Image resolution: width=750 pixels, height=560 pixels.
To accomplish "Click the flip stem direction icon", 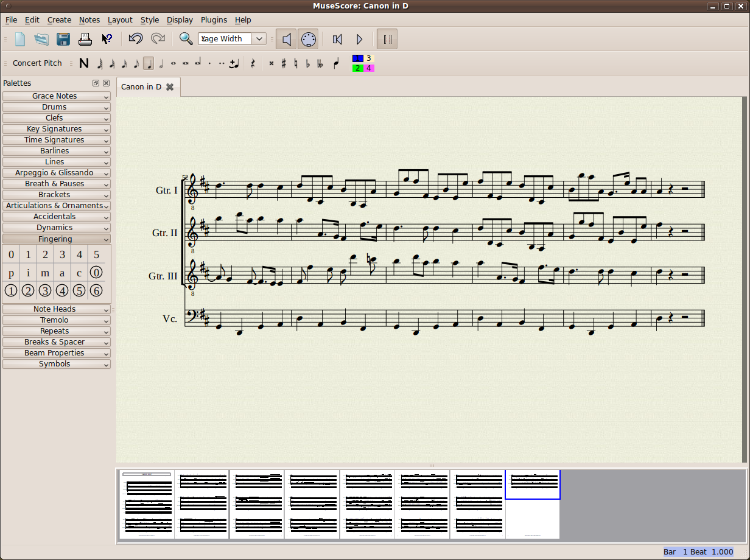I will (336, 63).
